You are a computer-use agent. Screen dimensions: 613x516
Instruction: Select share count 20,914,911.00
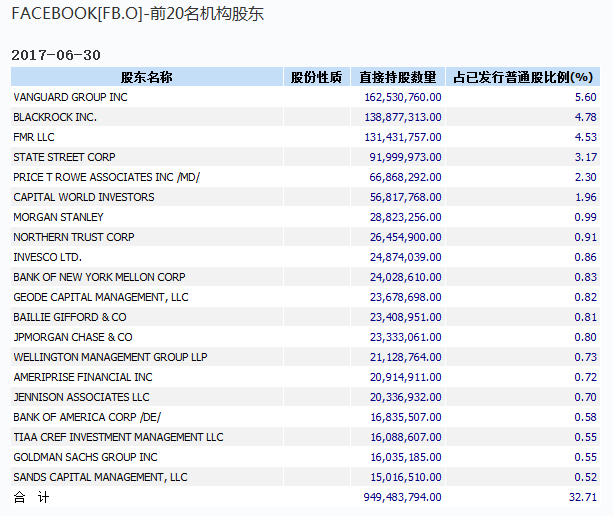tap(405, 377)
